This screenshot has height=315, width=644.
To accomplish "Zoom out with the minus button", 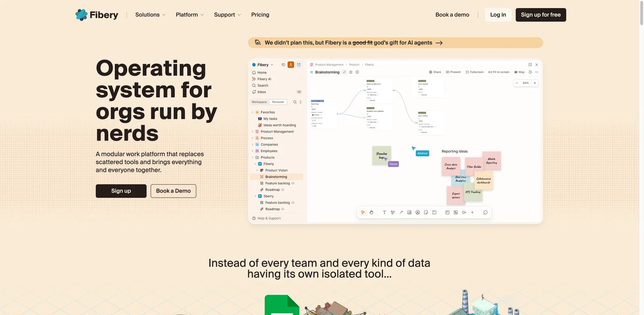I will 517,83.
